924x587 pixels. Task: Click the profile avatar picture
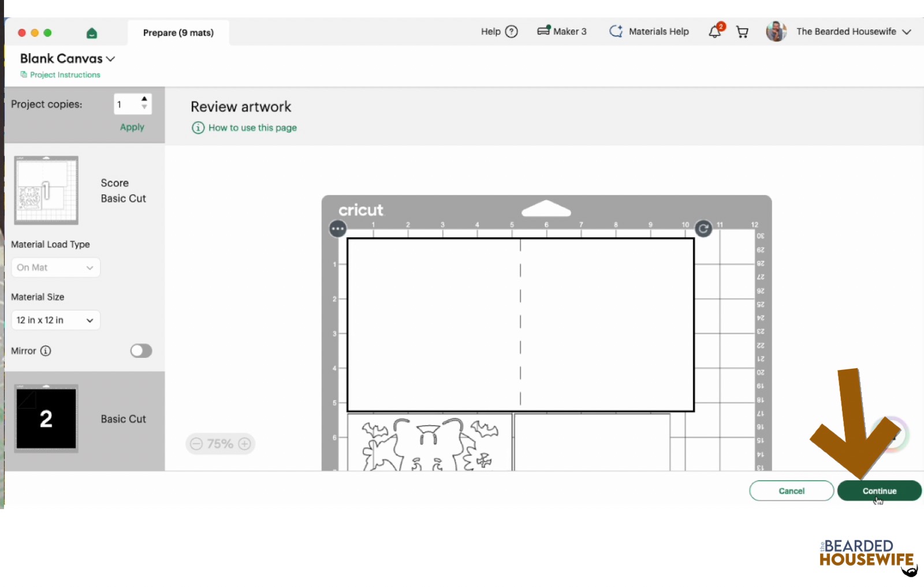[x=776, y=31]
